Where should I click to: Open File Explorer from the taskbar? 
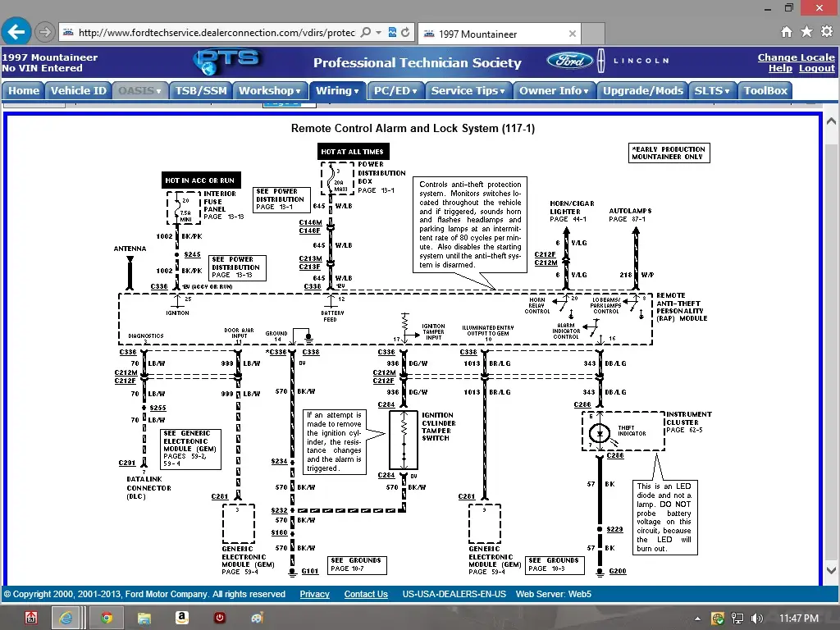pyautogui.click(x=144, y=618)
